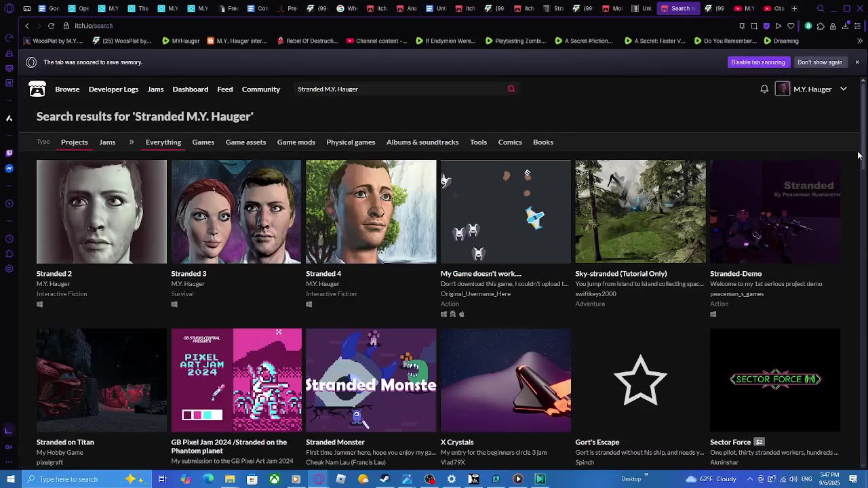
Task: Filter results by Tools
Action: click(x=479, y=142)
